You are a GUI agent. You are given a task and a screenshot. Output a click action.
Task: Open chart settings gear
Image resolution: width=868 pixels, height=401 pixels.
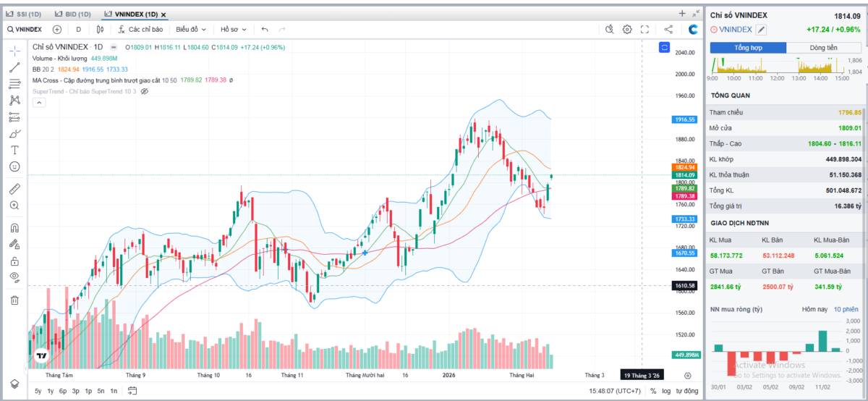(x=627, y=29)
